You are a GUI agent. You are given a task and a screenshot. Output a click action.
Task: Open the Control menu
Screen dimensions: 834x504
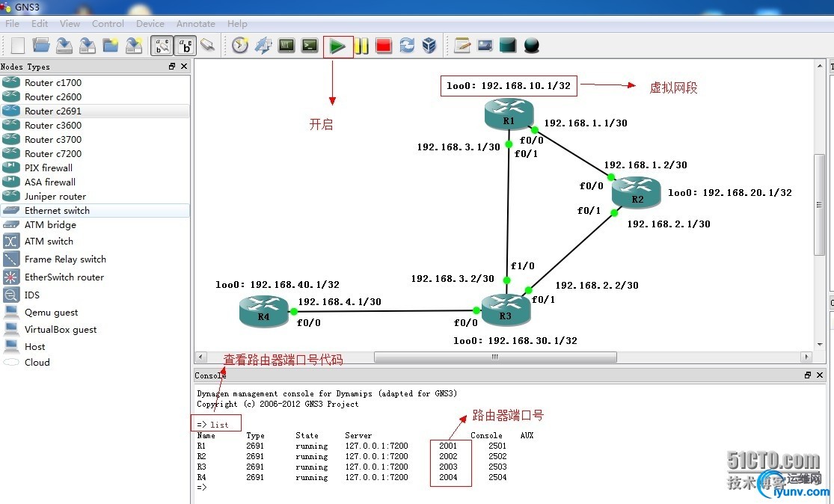pos(108,23)
